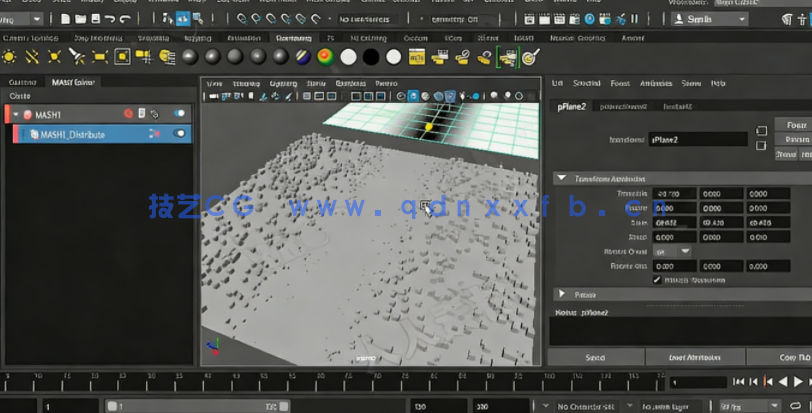Toggle the Inherits Transform checkbox
Screen dimensions: 812x413
pos(657,280)
